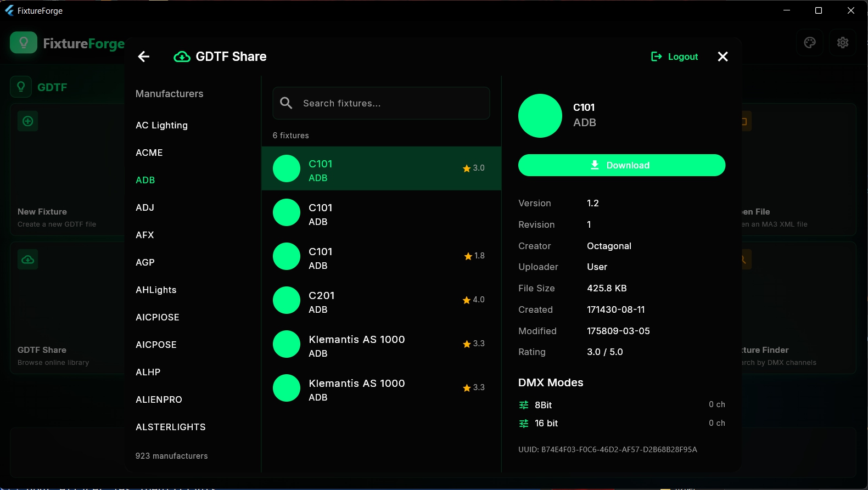Screen dimensions: 868x490
Task: Click the large C101 detail thumbnail
Action: click(x=540, y=116)
